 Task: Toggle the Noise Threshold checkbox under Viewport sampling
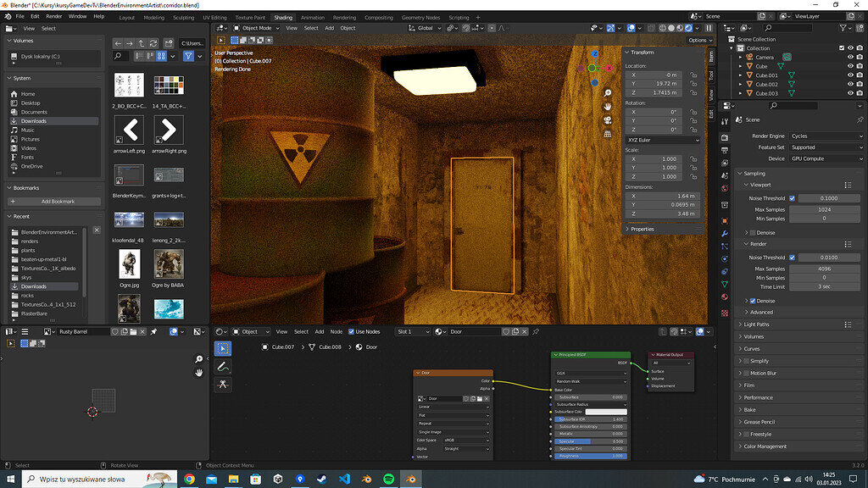coord(792,198)
